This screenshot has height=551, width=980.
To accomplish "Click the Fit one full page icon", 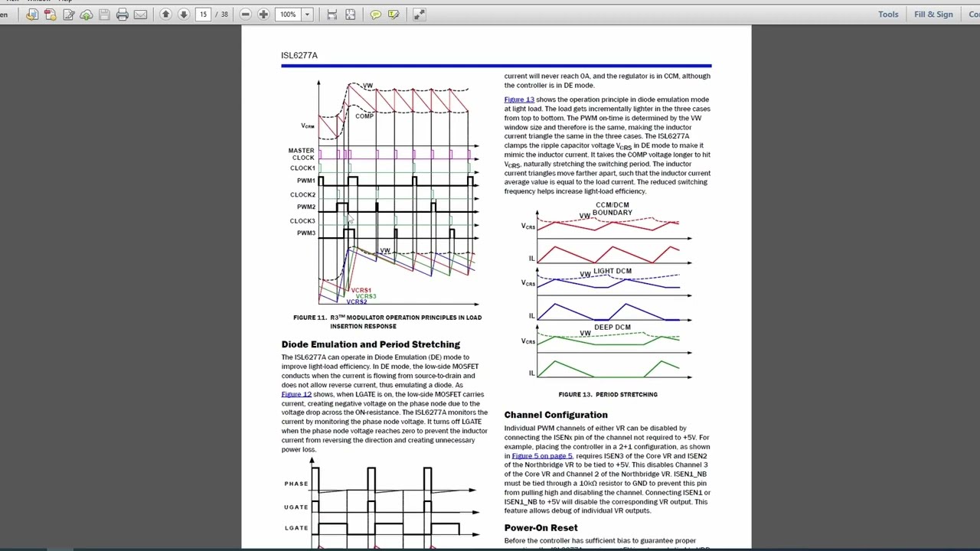I will pos(350,15).
